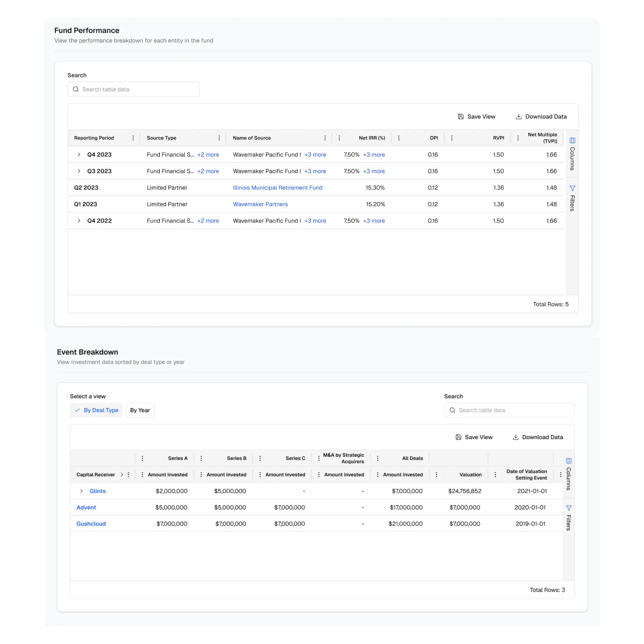Expand the Q4 2023 row
644x644 pixels.
pos(79,155)
